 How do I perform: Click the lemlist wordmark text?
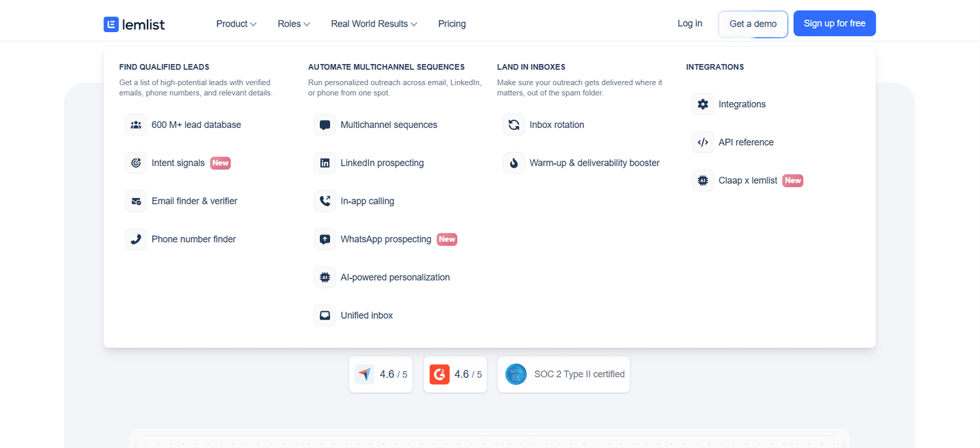click(144, 25)
